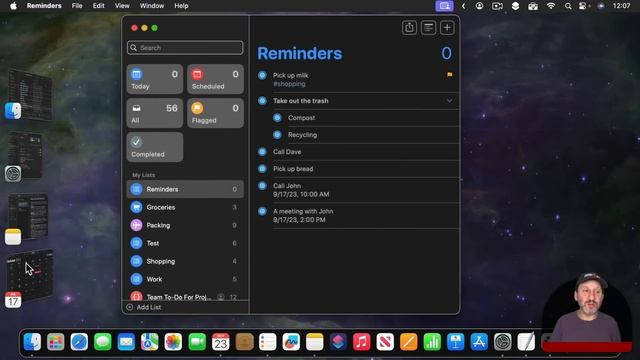Open Reminders icon in the Dock
The height and width of the screenshot is (360, 640).
tap(267, 342)
